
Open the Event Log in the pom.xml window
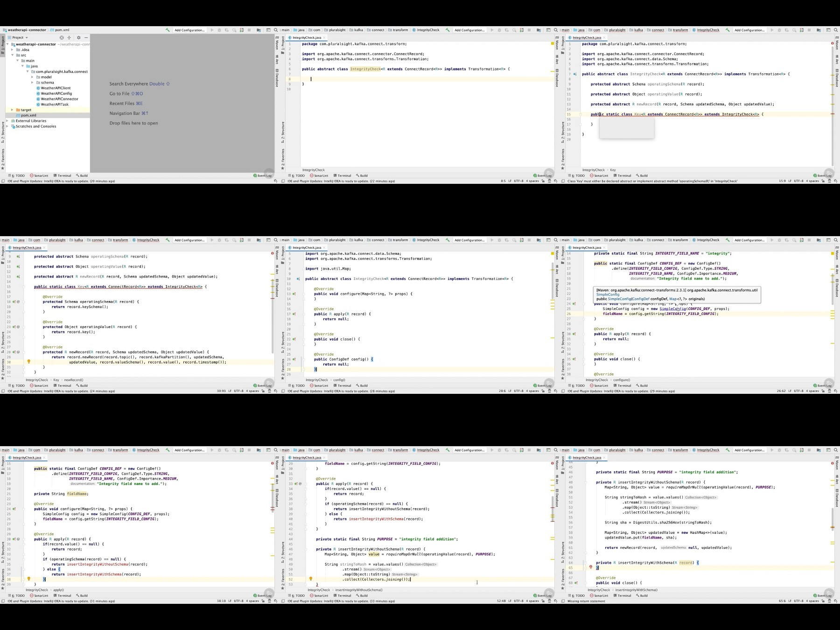point(263,176)
